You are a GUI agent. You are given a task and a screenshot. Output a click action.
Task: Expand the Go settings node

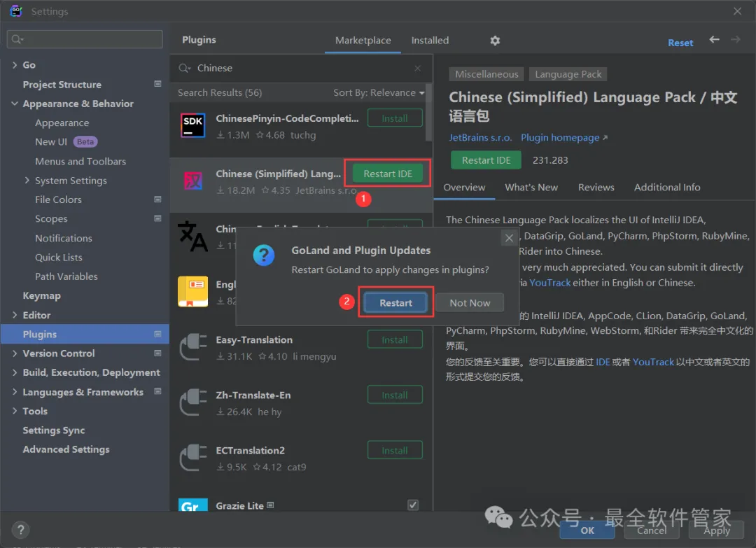point(15,64)
